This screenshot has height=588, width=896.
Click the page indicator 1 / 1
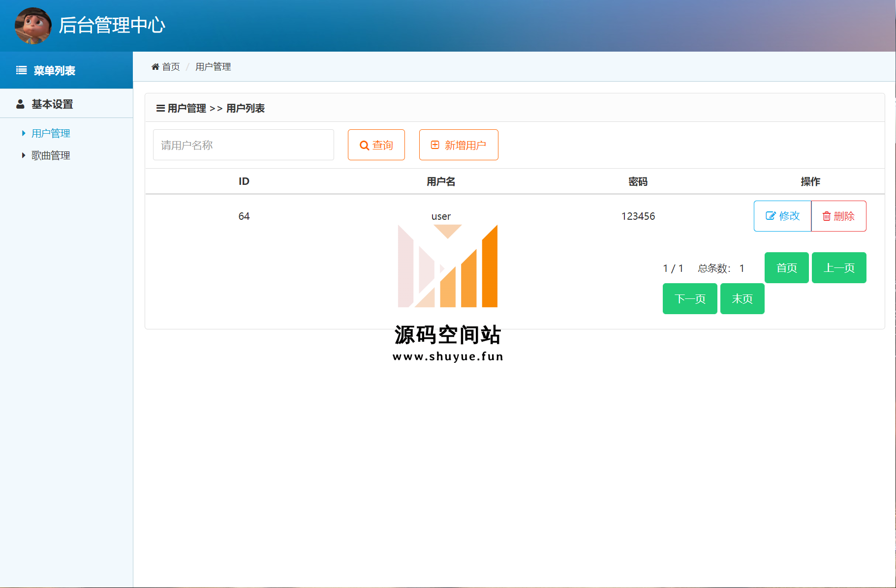click(673, 268)
